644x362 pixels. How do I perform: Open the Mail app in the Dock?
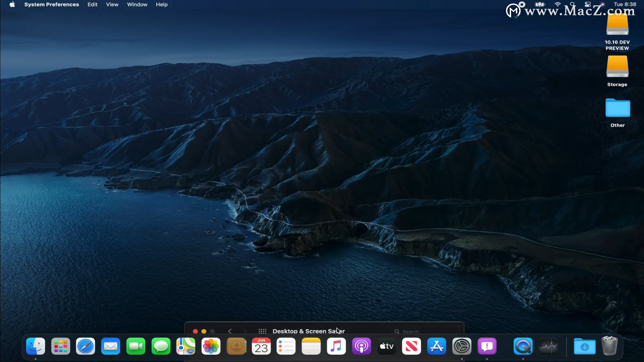click(x=111, y=346)
